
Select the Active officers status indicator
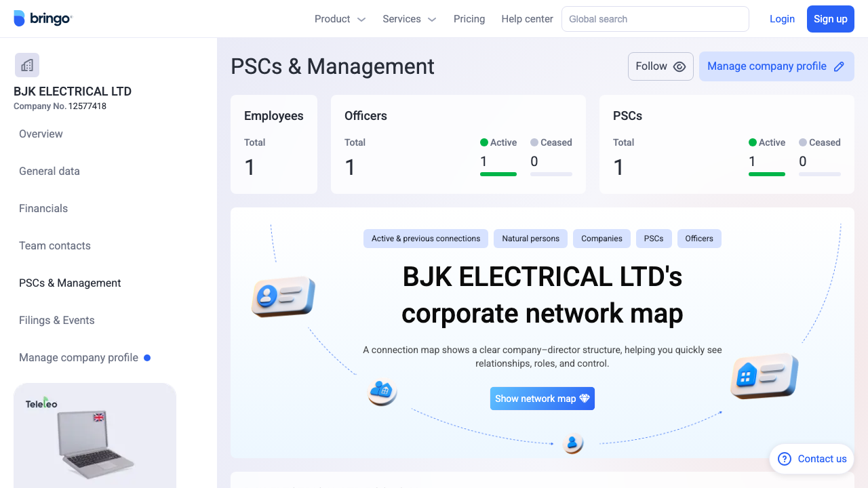(498, 142)
